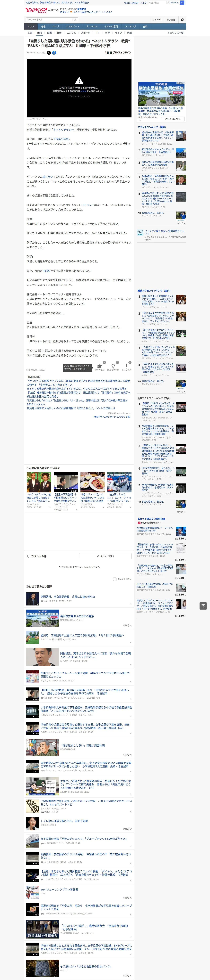This screenshot has height=980, width=210.
Task: Open 'ダウンタウンDX' recommended thumbnail
Action: pyautogui.click(x=39, y=482)
